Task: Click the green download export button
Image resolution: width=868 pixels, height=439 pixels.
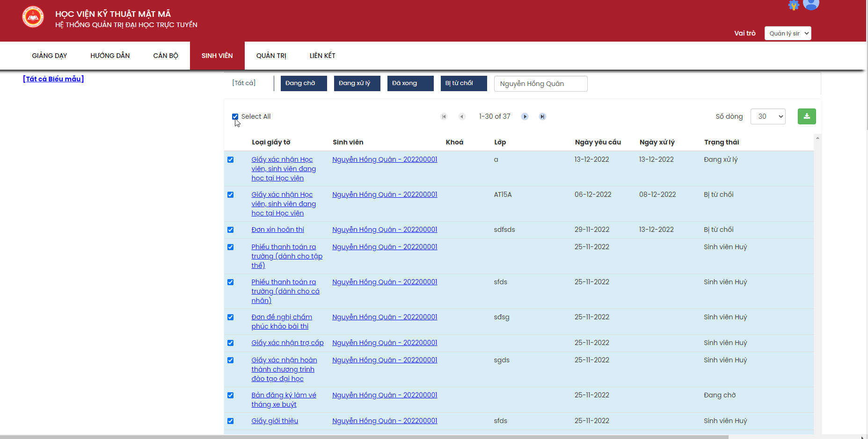Action: point(807,116)
